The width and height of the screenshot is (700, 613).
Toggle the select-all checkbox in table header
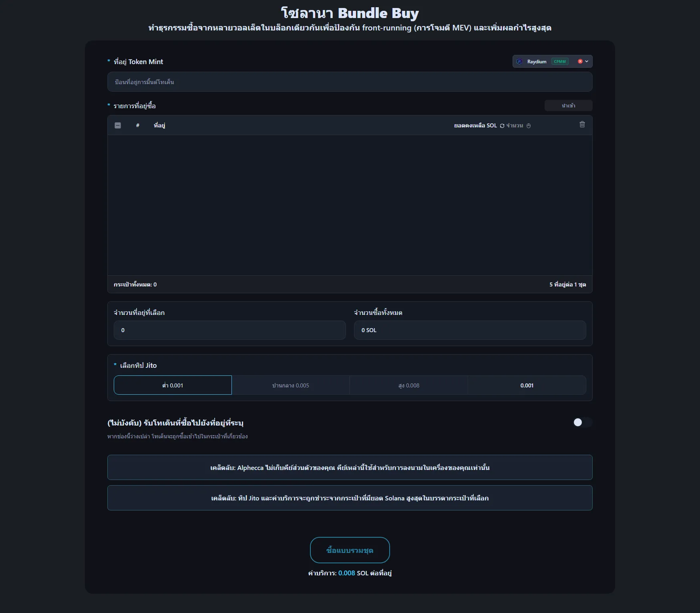point(118,125)
